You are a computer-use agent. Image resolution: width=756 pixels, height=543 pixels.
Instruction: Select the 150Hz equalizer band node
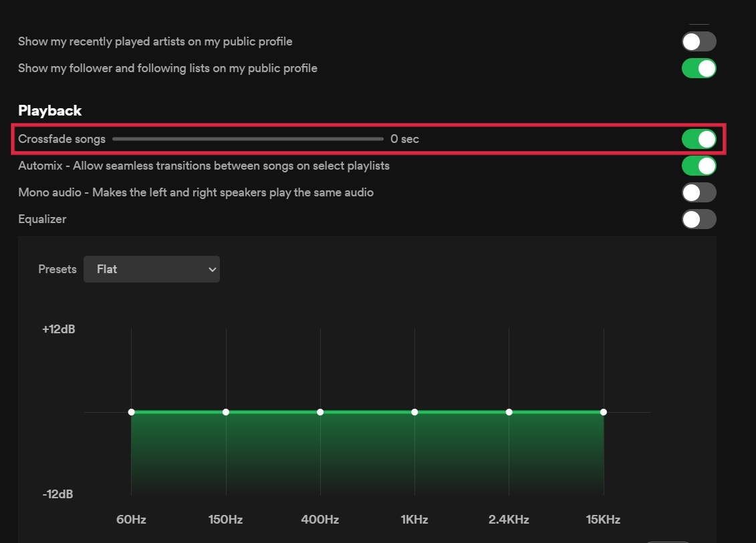pyautogui.click(x=226, y=412)
